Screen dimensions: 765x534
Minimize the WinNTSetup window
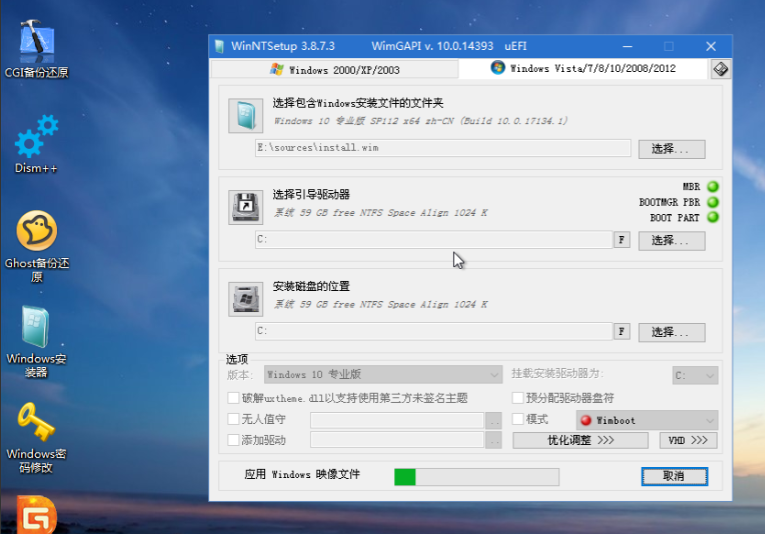(627, 46)
